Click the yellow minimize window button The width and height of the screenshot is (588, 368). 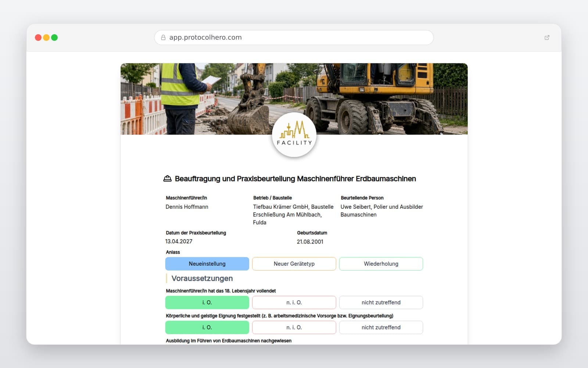pyautogui.click(x=46, y=38)
